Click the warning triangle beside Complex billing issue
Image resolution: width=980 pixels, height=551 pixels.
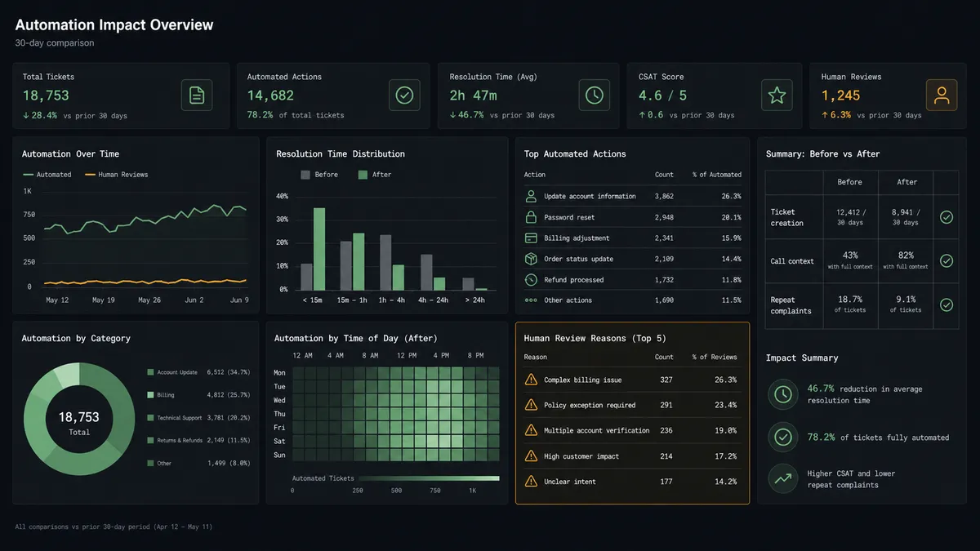coord(531,380)
